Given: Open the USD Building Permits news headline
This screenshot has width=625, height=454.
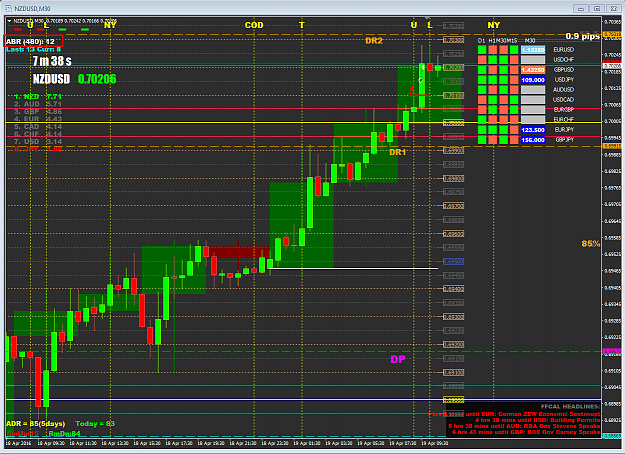Looking at the screenshot, I should 537,420.
